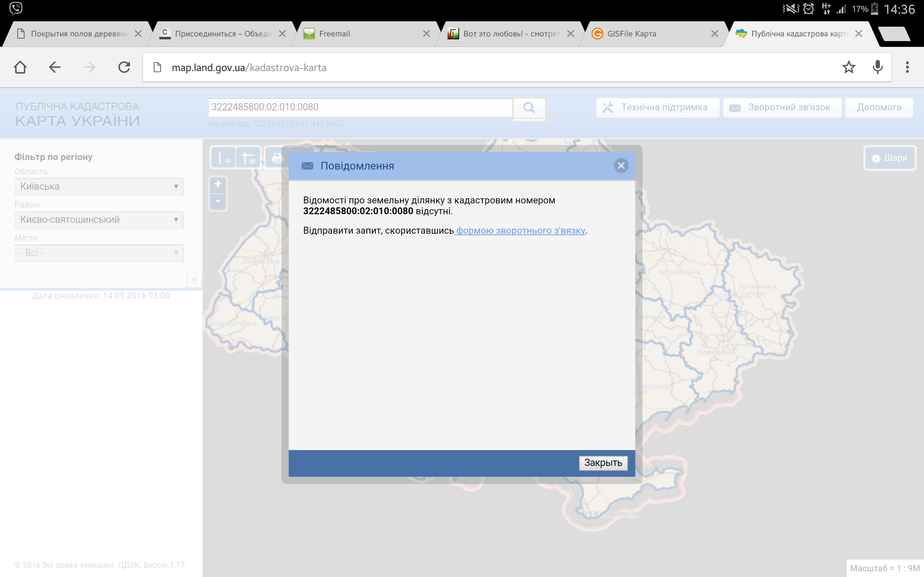This screenshot has height=577, width=924.
Task: Tap the microphone voice search icon
Action: pos(877,67)
